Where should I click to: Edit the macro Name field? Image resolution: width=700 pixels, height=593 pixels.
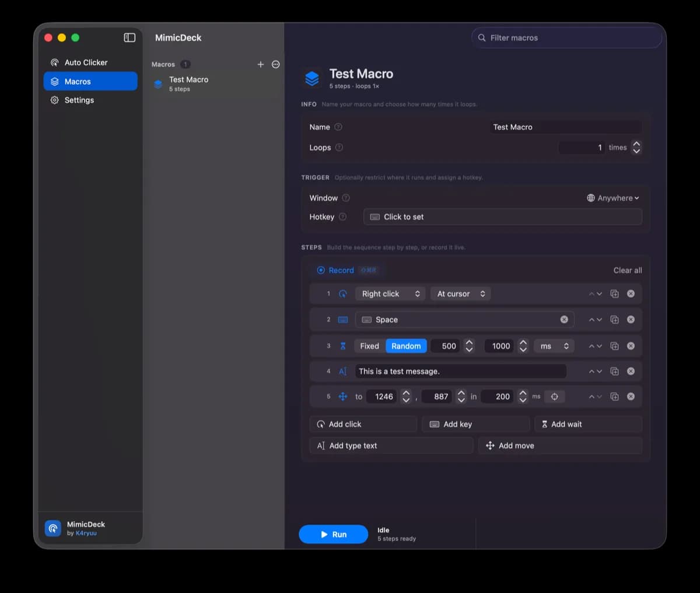[x=566, y=127]
